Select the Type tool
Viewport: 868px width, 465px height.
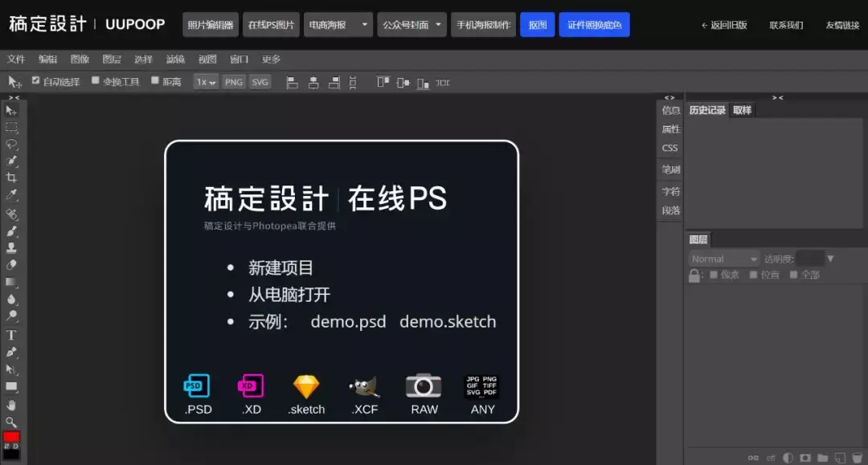click(x=11, y=335)
